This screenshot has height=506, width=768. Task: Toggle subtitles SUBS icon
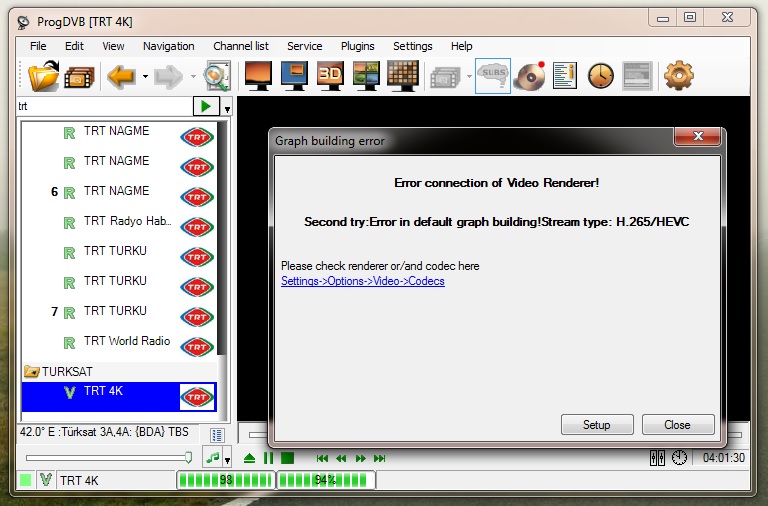point(493,76)
